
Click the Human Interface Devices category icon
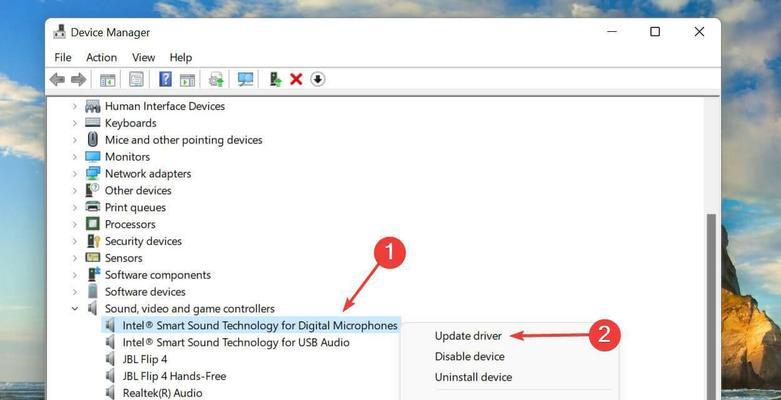[x=93, y=106]
